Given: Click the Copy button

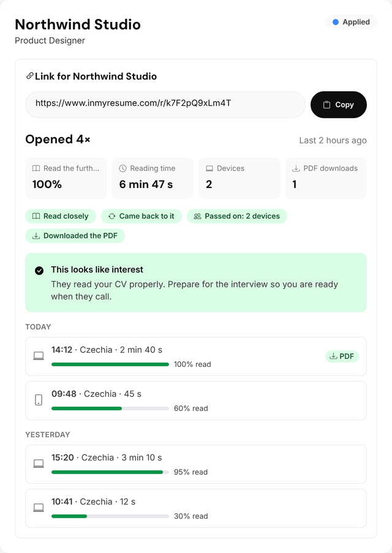Looking at the screenshot, I should pos(338,105).
